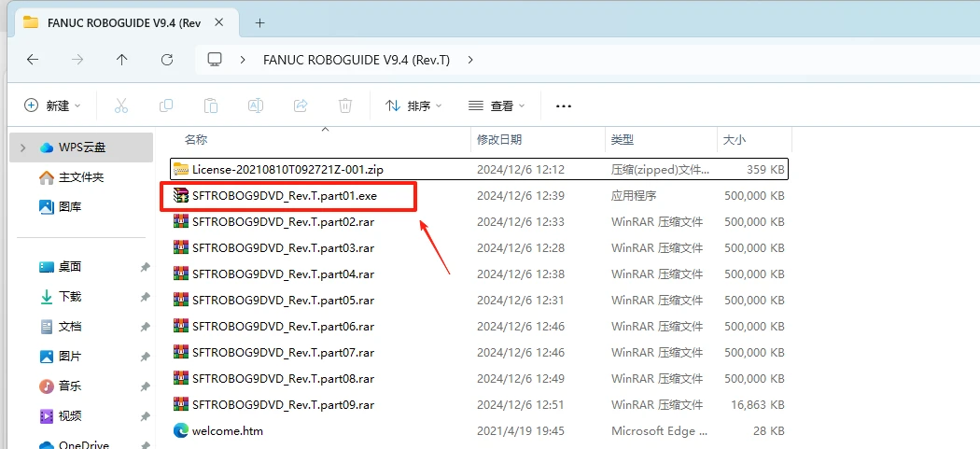
Task: Click the pin icon next to 桌面
Action: point(145,268)
